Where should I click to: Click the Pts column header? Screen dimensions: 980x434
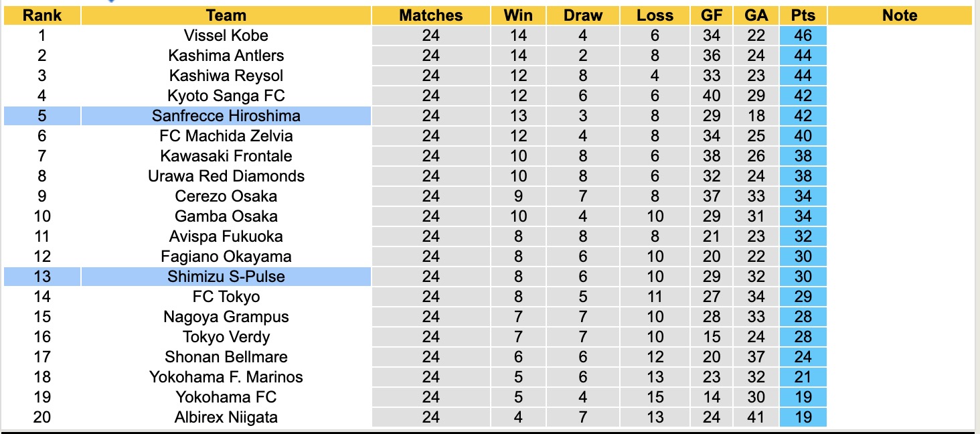pyautogui.click(x=803, y=15)
